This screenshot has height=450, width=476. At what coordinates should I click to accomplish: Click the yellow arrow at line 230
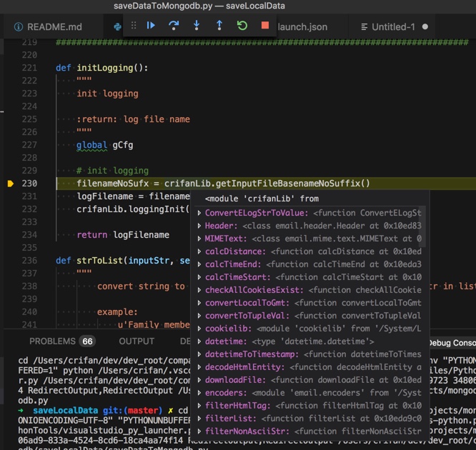tap(11, 184)
